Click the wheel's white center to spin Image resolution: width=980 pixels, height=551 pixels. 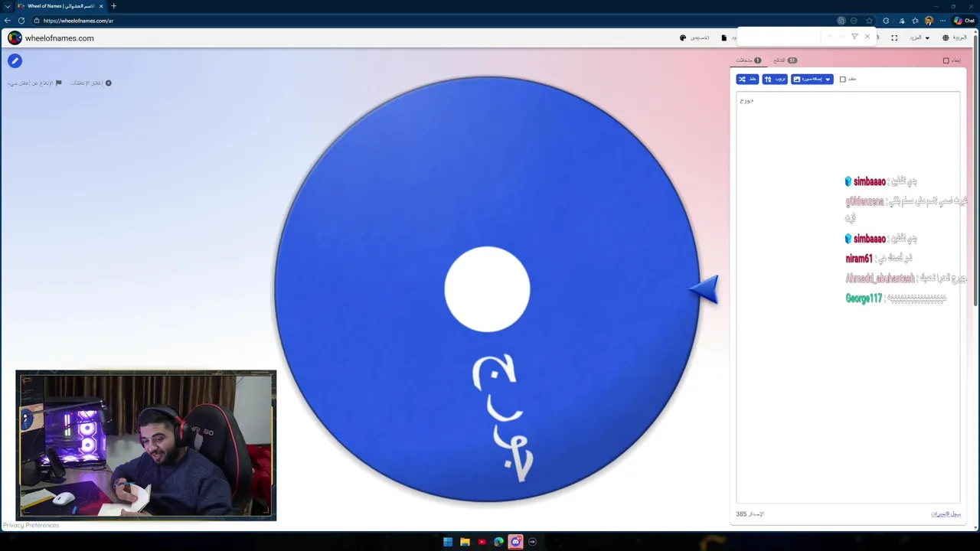pyautogui.click(x=487, y=289)
